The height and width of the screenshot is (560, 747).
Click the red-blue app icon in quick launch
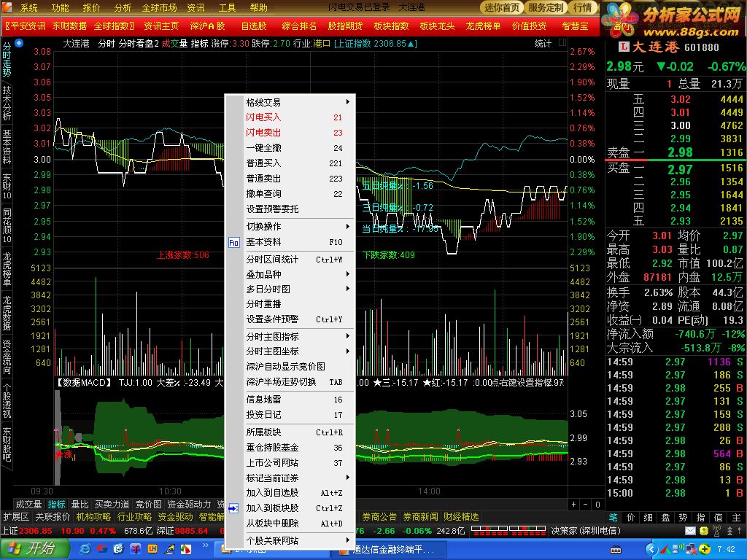(x=103, y=549)
